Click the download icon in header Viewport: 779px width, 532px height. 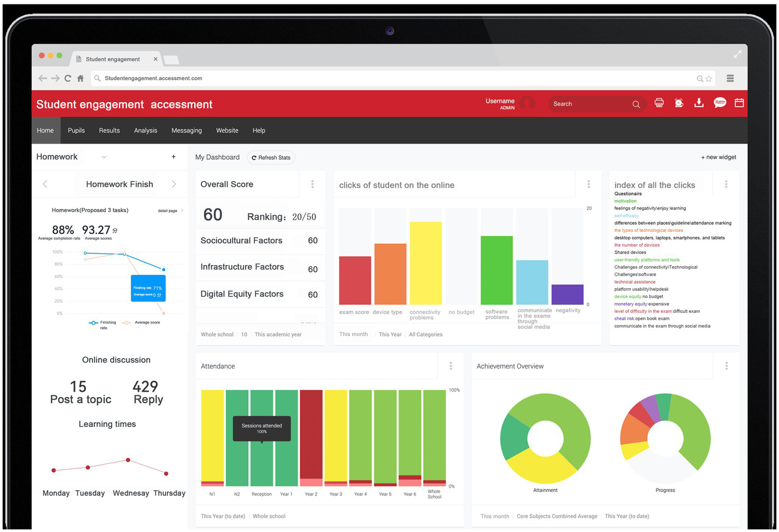click(699, 103)
